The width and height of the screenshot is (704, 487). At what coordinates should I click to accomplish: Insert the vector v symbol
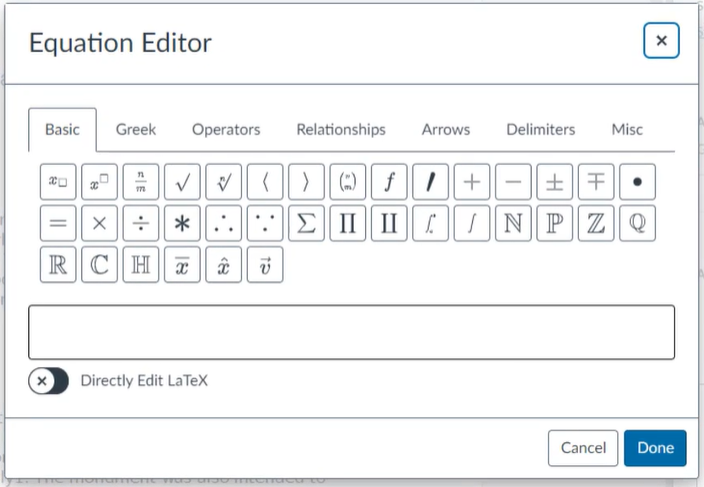pos(265,265)
